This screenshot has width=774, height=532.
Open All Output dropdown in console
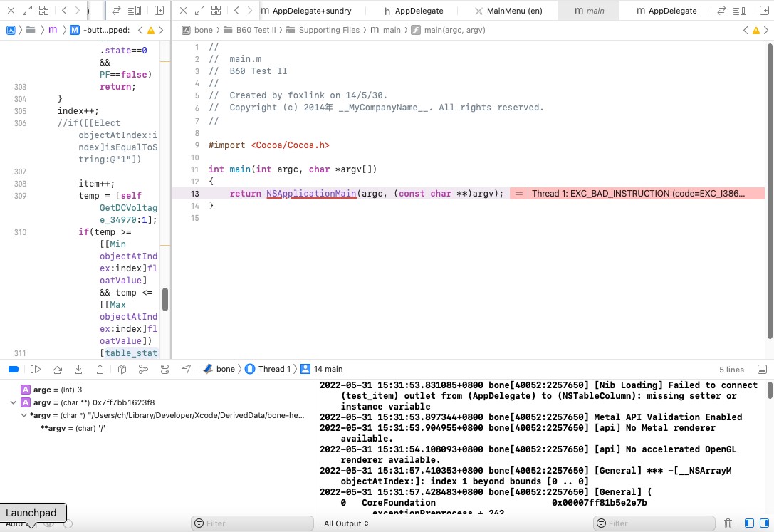[346, 523]
